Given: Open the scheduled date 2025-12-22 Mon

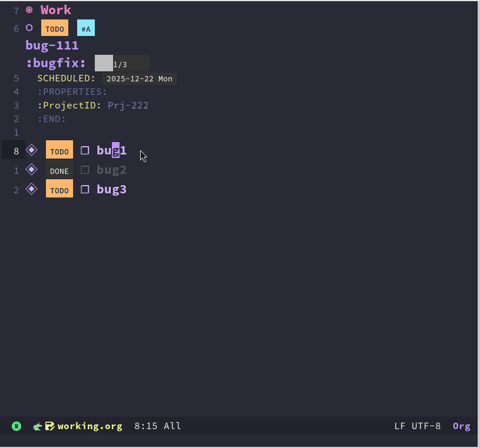Looking at the screenshot, I should (140, 79).
